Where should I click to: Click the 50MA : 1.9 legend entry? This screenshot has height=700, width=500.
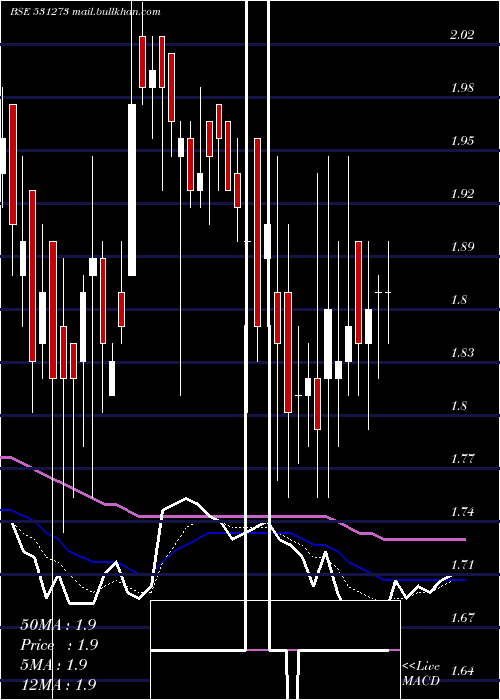[x=58, y=625]
